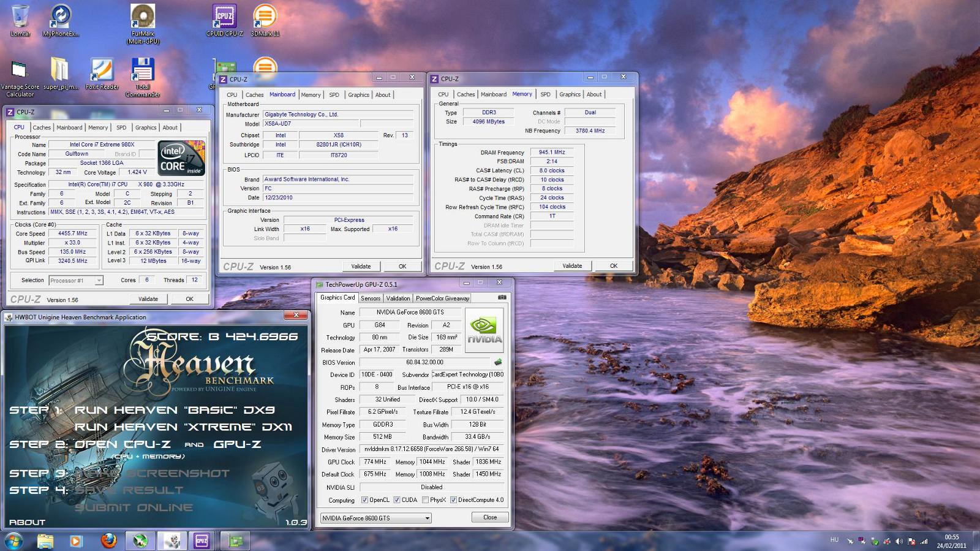
Task: Click the save BIOS chip icon in GPU-Z
Action: point(498,362)
